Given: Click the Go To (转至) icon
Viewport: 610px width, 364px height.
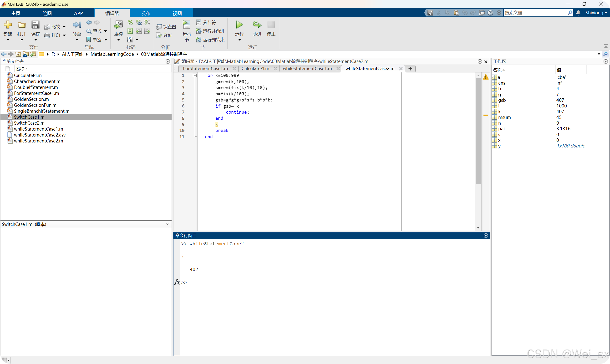Looking at the screenshot, I should 77,25.
